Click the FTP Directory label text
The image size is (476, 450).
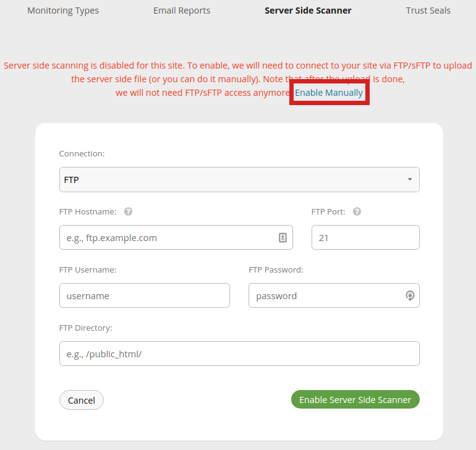(85, 328)
